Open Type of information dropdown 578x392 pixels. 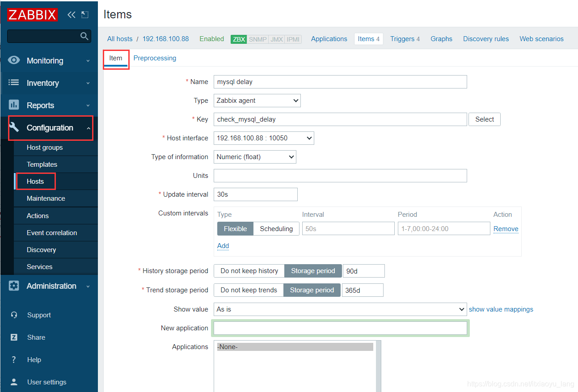pyautogui.click(x=255, y=157)
